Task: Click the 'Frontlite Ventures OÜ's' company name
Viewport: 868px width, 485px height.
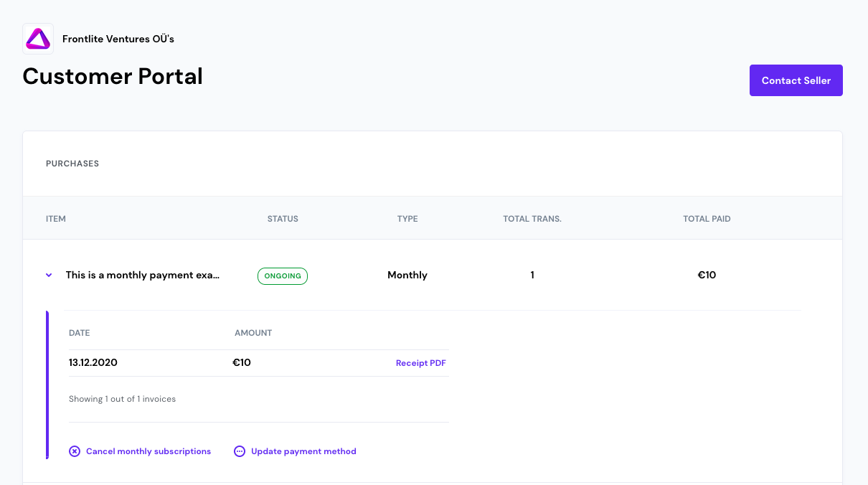Action: (118, 39)
